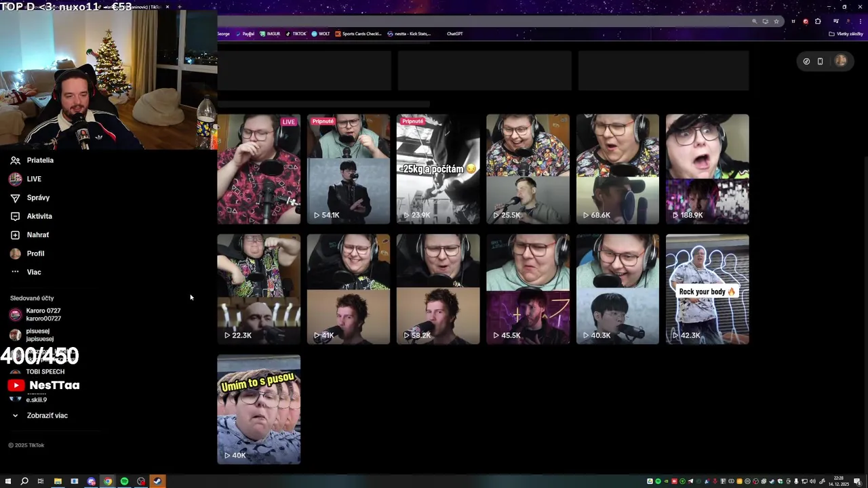The image size is (868, 488).
Task: Click the Sledované účty heading
Action: 32,298
